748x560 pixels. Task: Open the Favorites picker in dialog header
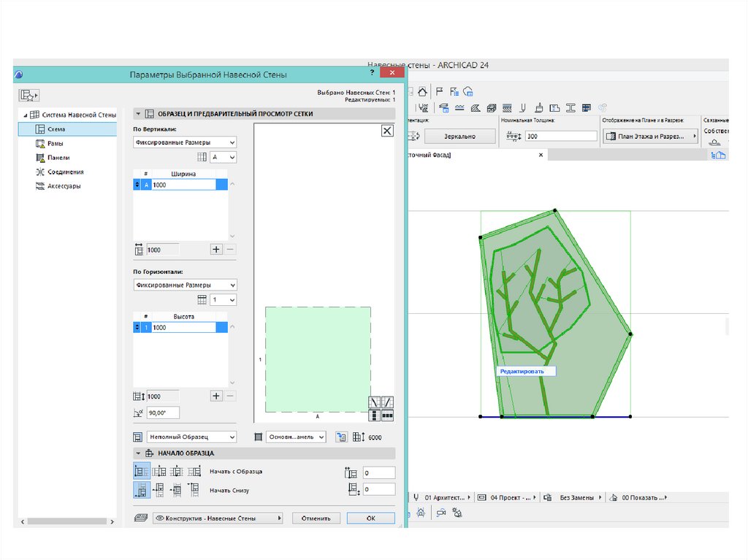[29, 95]
